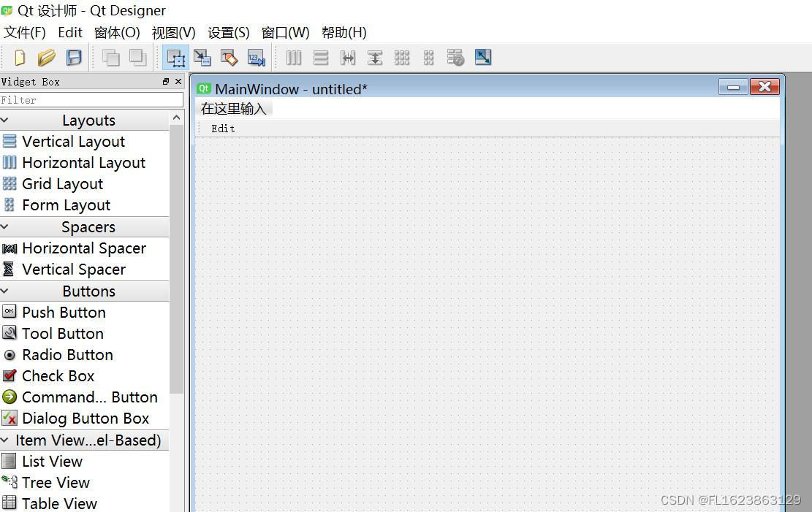
Task: Open the 窗体(O) menu
Action: click(x=117, y=33)
